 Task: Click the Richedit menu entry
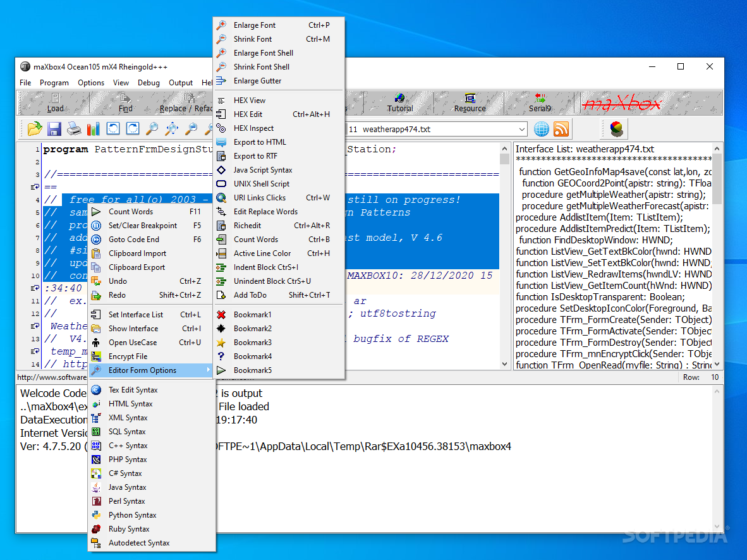coord(279,226)
